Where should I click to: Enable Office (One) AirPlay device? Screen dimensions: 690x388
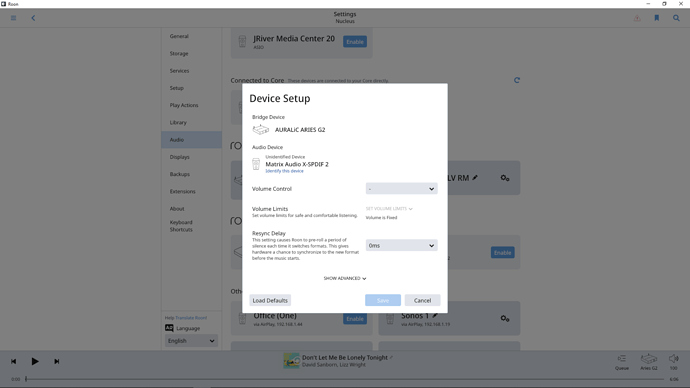pyautogui.click(x=355, y=318)
